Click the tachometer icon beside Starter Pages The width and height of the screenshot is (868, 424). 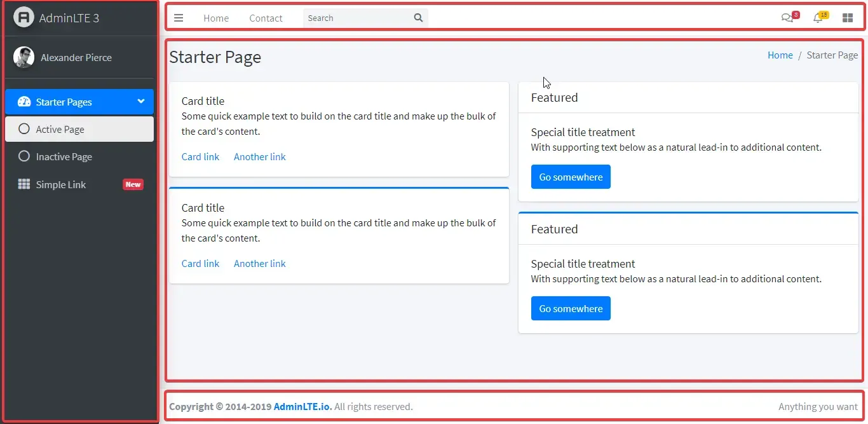click(x=23, y=102)
